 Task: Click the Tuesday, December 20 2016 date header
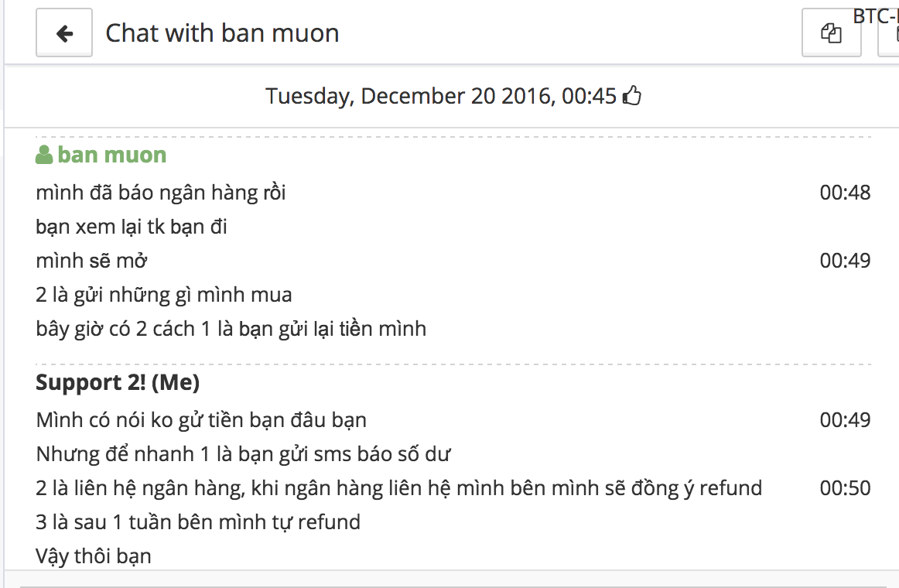pos(441,96)
